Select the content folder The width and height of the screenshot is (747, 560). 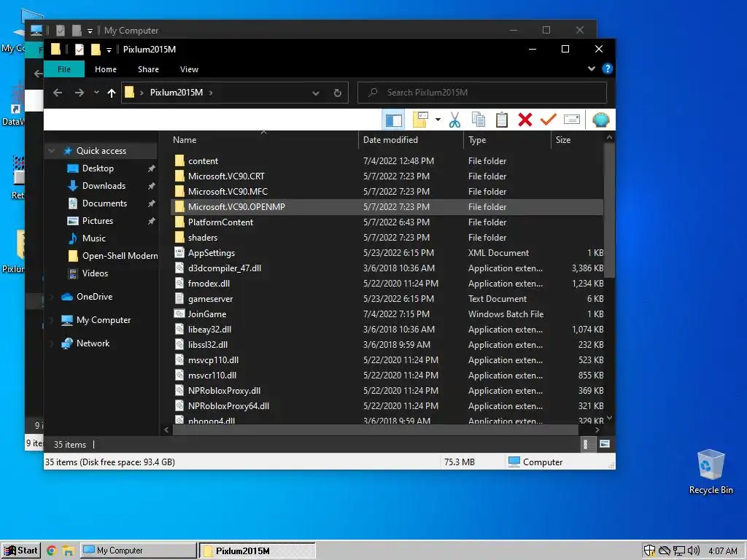pyautogui.click(x=387, y=161)
